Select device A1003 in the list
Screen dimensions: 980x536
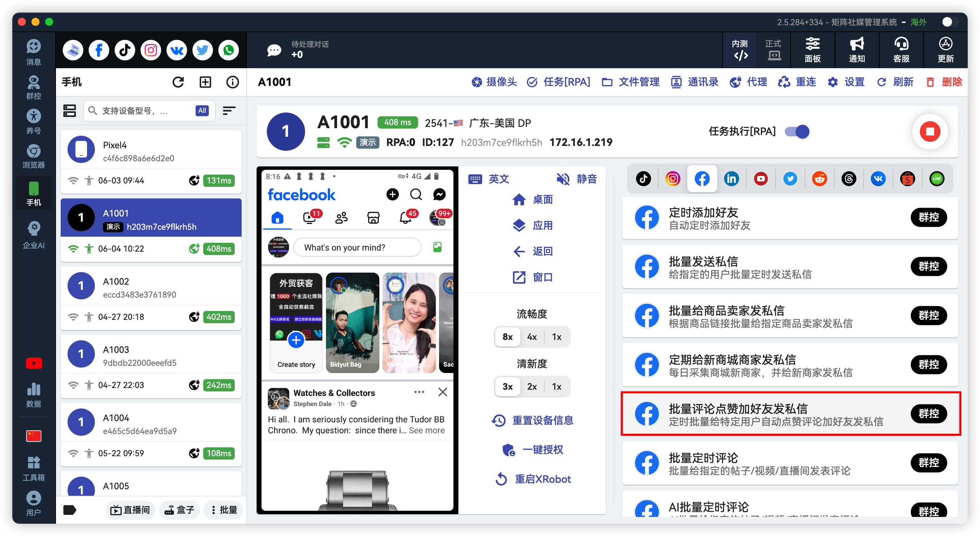pyautogui.click(x=151, y=367)
